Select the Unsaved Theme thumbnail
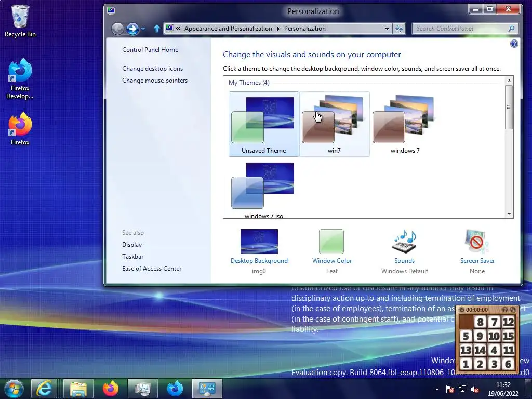Image resolution: width=532 pixels, height=399 pixels. click(x=263, y=124)
